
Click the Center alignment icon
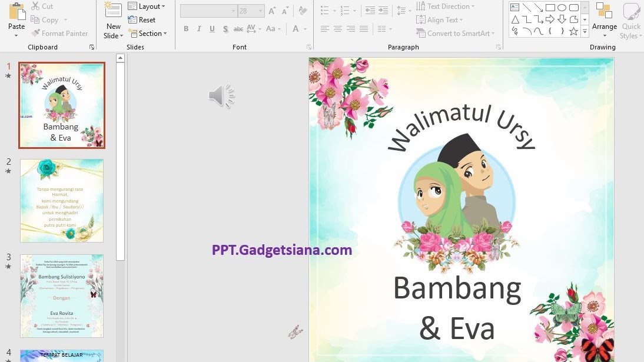point(337,28)
